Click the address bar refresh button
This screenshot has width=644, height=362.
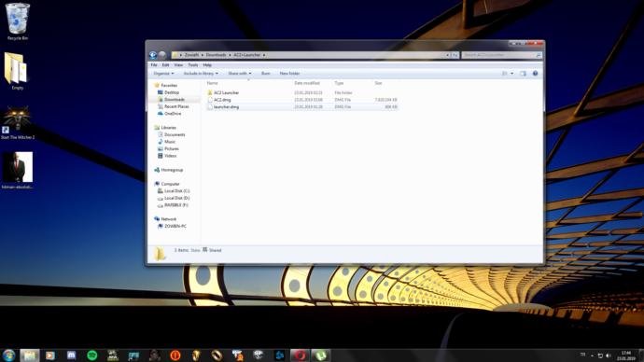[455, 55]
